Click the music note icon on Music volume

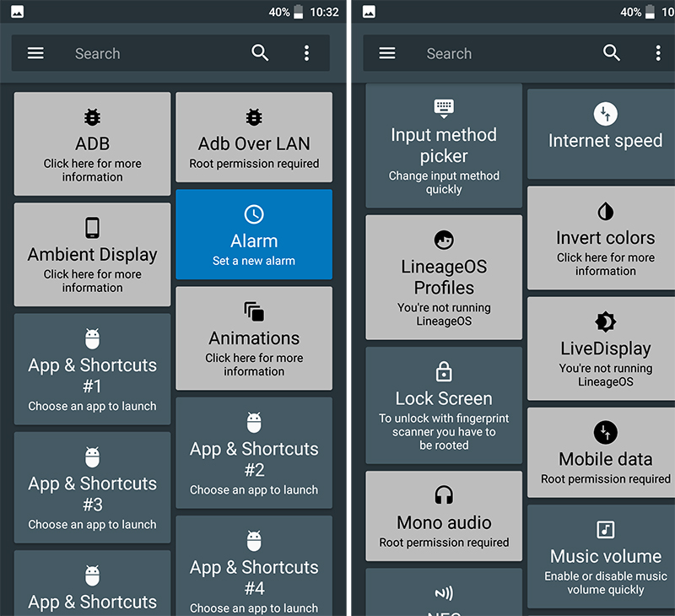[606, 530]
